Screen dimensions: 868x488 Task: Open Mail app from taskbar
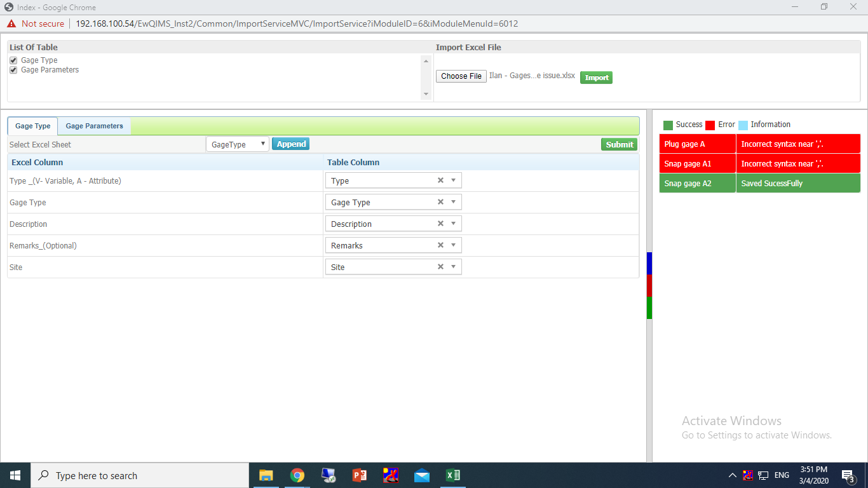click(422, 475)
